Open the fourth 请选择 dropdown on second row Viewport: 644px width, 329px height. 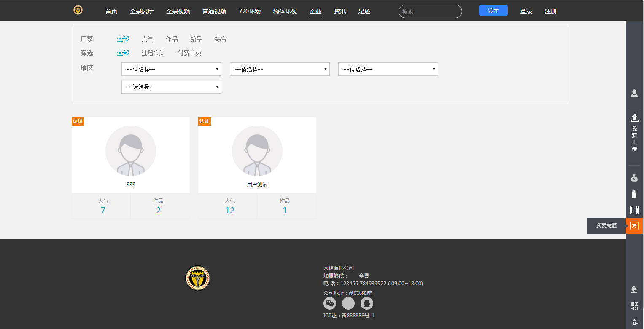(171, 87)
